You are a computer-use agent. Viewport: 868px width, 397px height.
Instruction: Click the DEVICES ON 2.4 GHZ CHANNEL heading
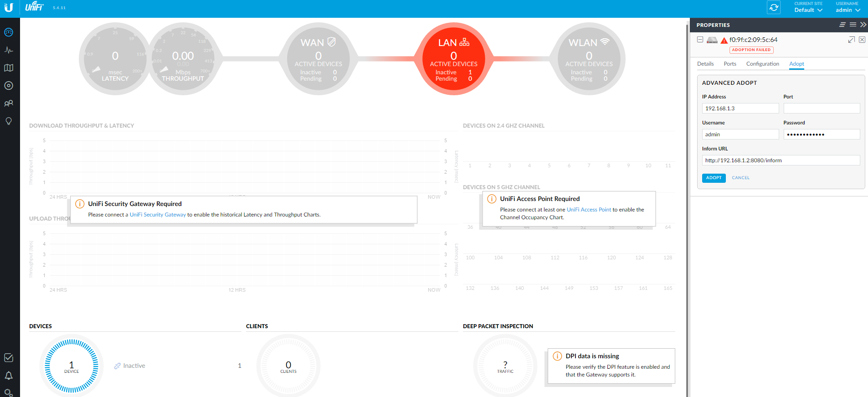(x=503, y=126)
